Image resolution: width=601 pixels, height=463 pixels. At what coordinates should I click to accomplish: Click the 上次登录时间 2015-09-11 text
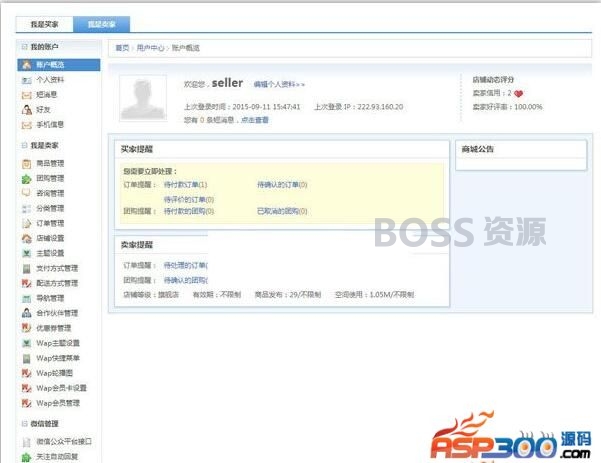(x=242, y=107)
